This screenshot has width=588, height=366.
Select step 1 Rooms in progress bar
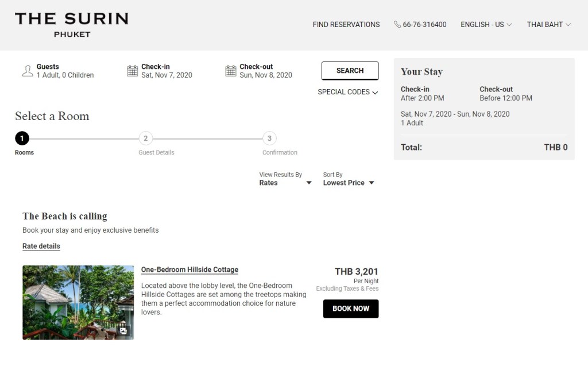tap(22, 138)
